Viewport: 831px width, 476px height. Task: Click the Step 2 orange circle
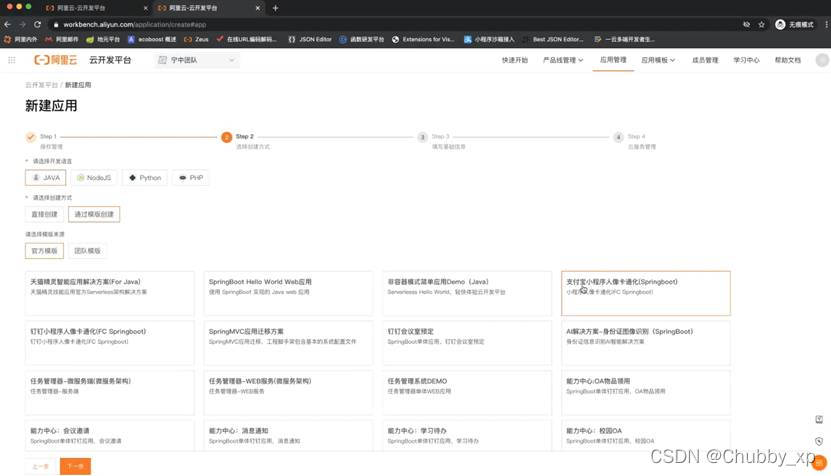click(x=227, y=137)
